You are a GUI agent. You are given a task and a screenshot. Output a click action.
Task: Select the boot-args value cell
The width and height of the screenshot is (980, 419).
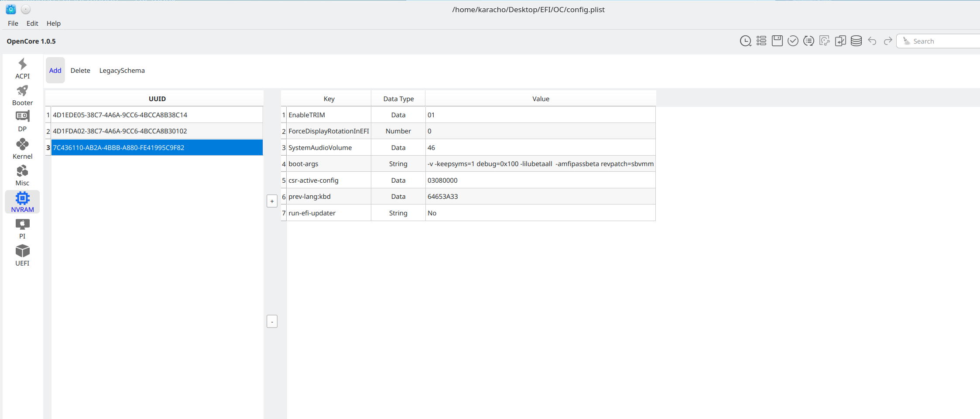(540, 164)
